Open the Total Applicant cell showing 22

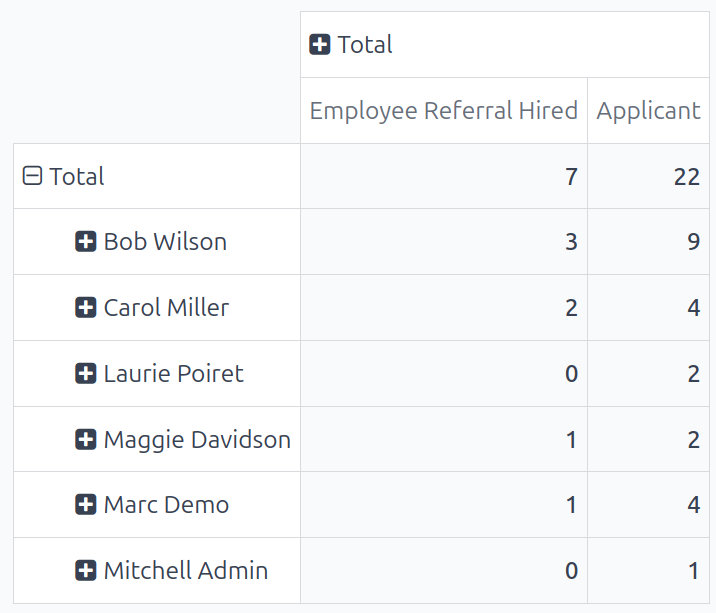(686, 177)
